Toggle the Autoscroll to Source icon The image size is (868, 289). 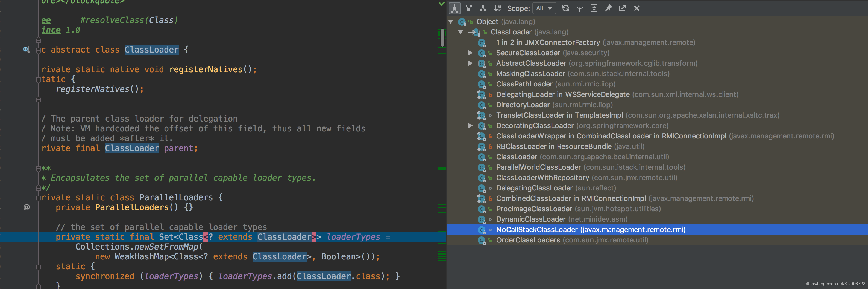coord(580,8)
